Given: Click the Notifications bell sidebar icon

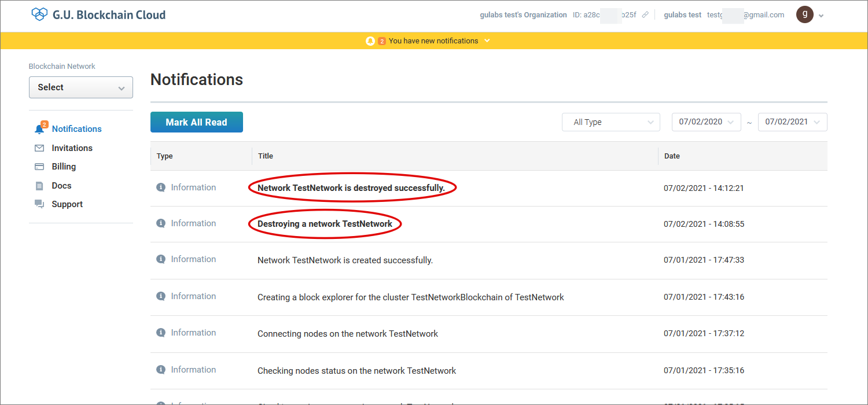Looking at the screenshot, I should (39, 129).
